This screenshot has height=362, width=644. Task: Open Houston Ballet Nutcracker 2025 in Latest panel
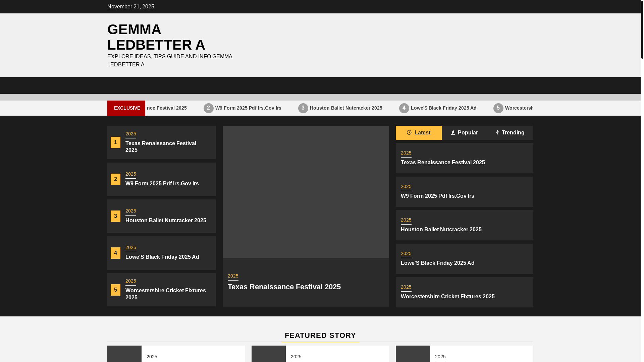click(441, 230)
